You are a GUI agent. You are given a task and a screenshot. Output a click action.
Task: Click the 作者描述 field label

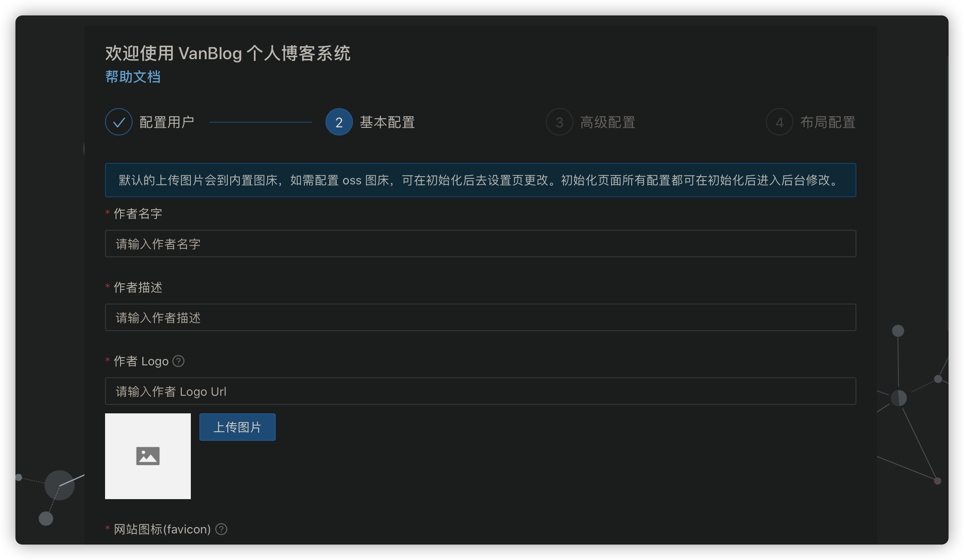[138, 287]
